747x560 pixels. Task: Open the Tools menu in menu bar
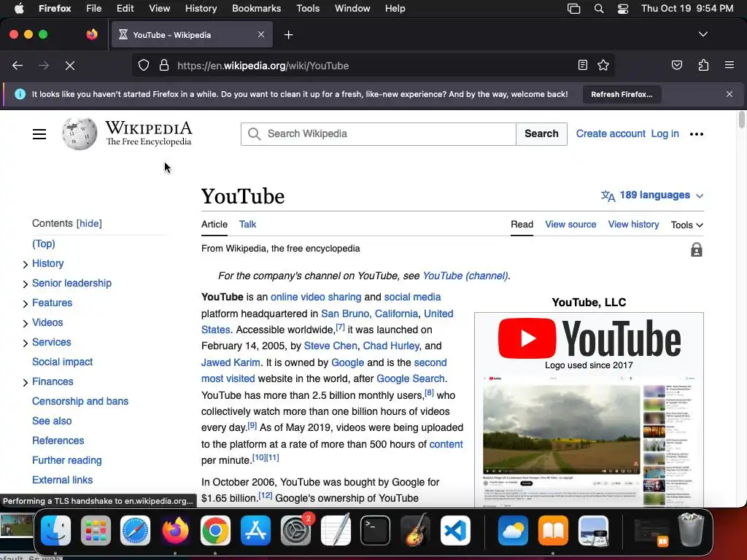308,8
